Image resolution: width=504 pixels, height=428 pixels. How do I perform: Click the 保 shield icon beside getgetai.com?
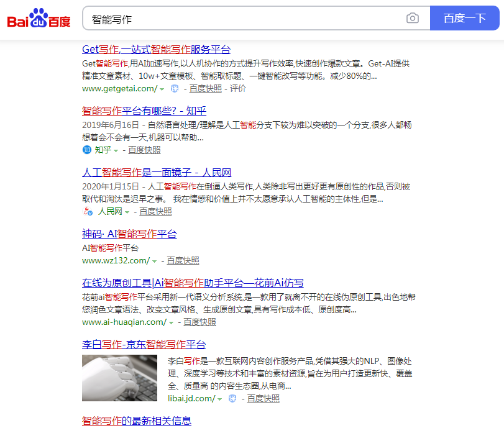click(x=175, y=88)
